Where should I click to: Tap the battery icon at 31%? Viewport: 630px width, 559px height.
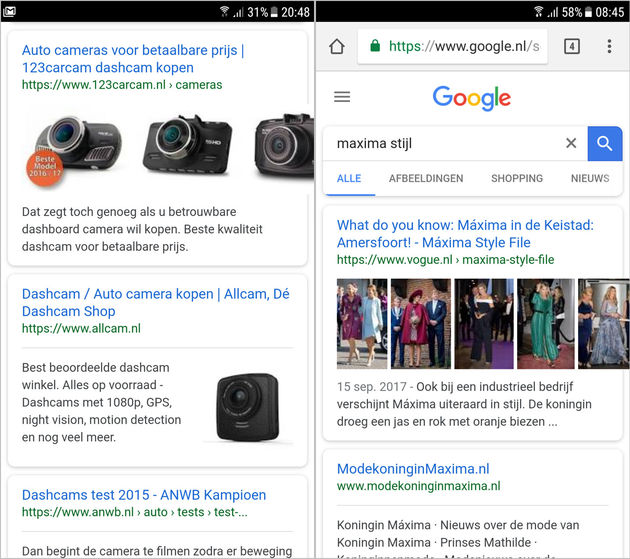click(274, 12)
